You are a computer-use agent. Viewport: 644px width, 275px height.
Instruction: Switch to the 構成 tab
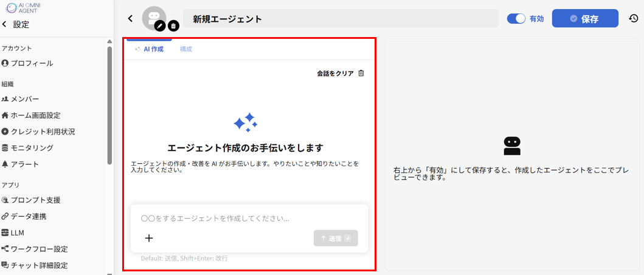[186, 49]
